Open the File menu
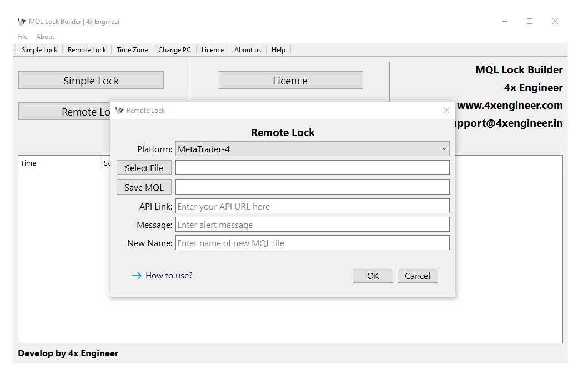Screen dimensions: 588x379 [22, 36]
